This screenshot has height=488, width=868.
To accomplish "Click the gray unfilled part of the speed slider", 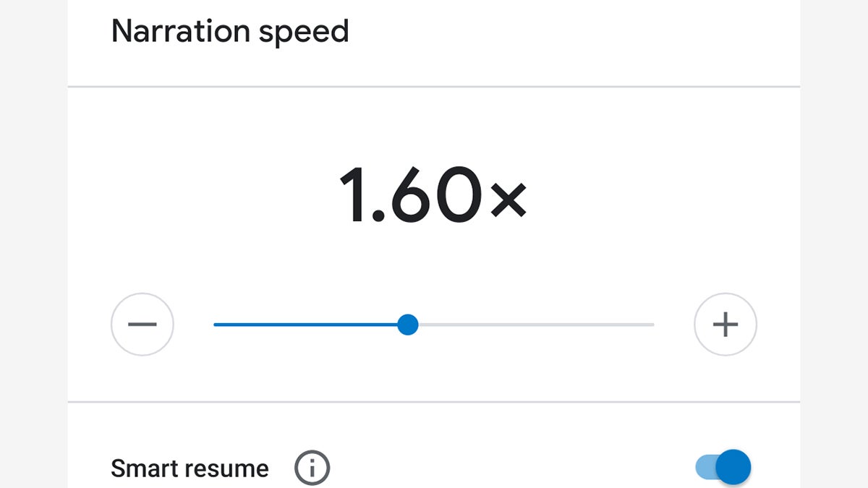I will click(535, 325).
